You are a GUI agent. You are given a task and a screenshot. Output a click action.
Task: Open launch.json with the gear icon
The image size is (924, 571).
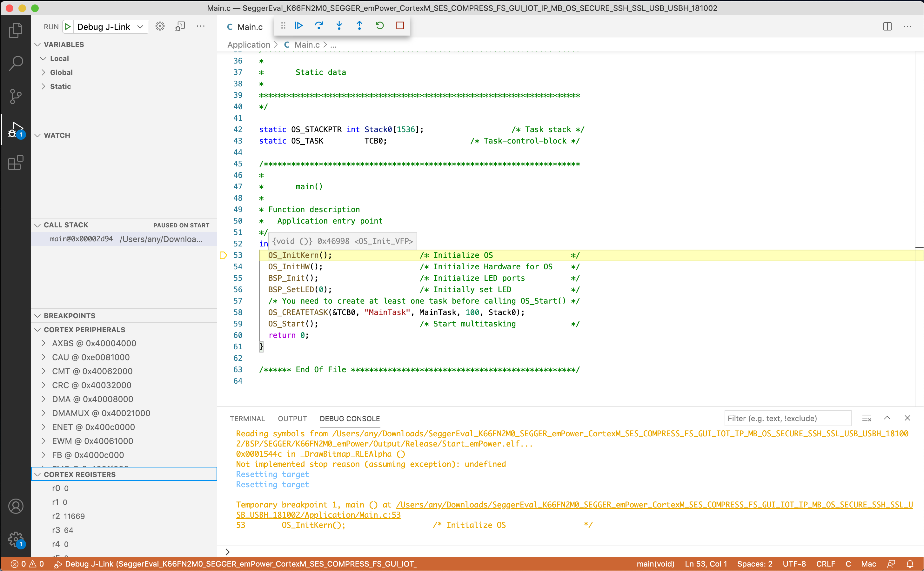point(160,26)
